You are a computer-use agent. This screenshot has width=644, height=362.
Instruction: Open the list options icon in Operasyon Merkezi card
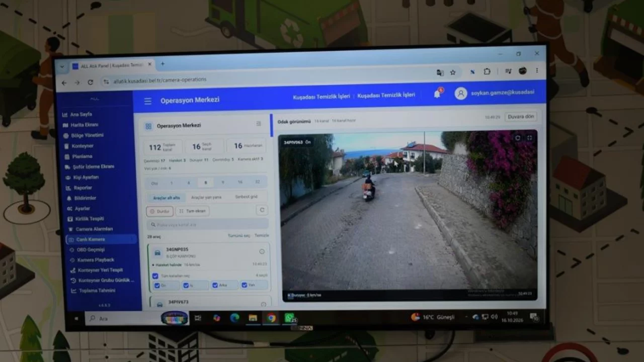tap(259, 124)
